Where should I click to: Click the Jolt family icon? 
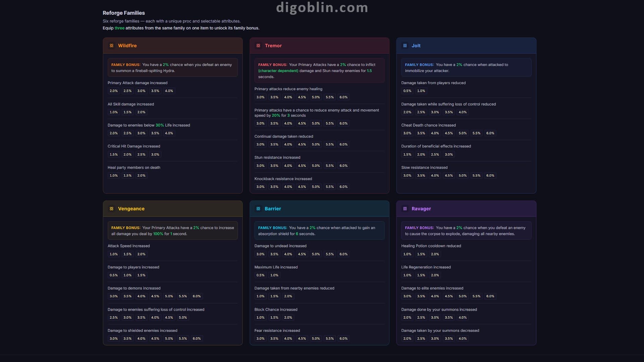click(405, 46)
